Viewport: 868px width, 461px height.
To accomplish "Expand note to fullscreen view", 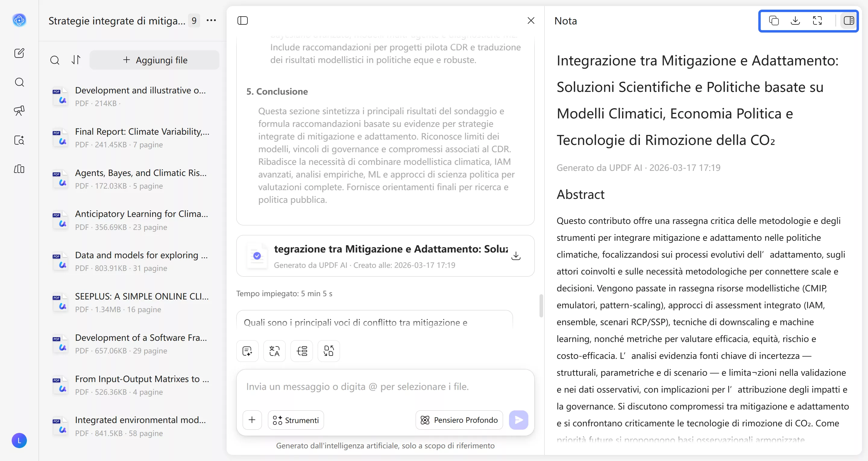I will (x=817, y=20).
